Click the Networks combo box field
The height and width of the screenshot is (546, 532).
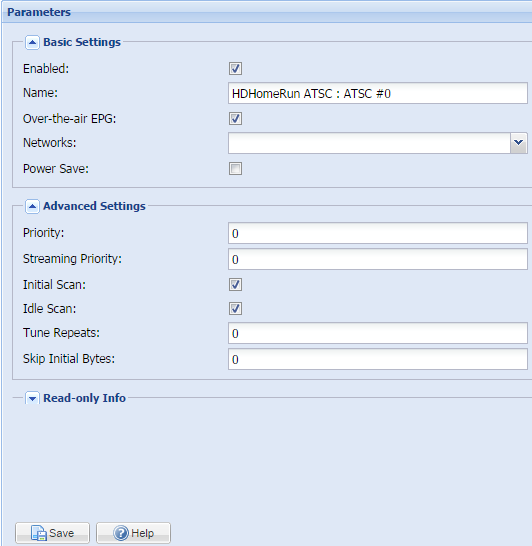click(369, 143)
